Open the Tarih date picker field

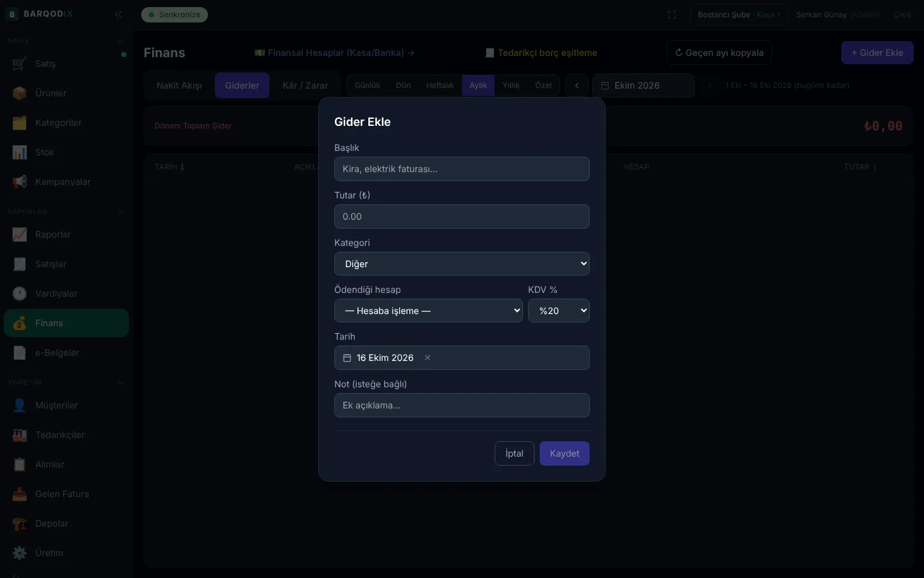(x=462, y=358)
